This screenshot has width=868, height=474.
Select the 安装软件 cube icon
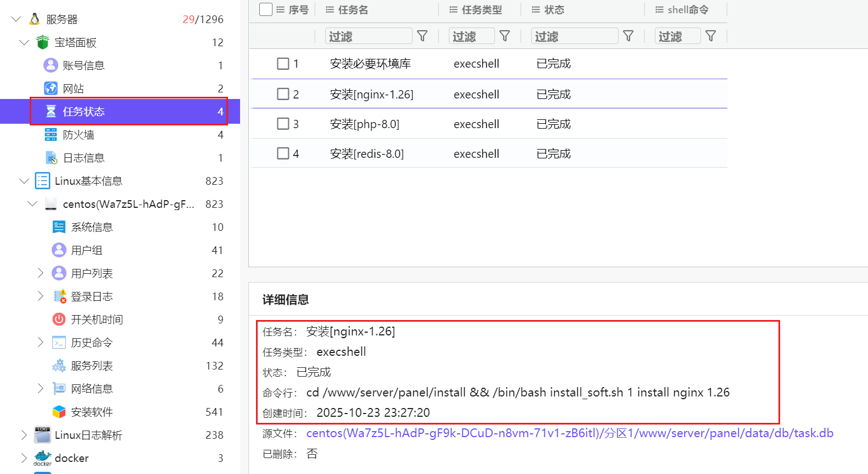[59, 412]
